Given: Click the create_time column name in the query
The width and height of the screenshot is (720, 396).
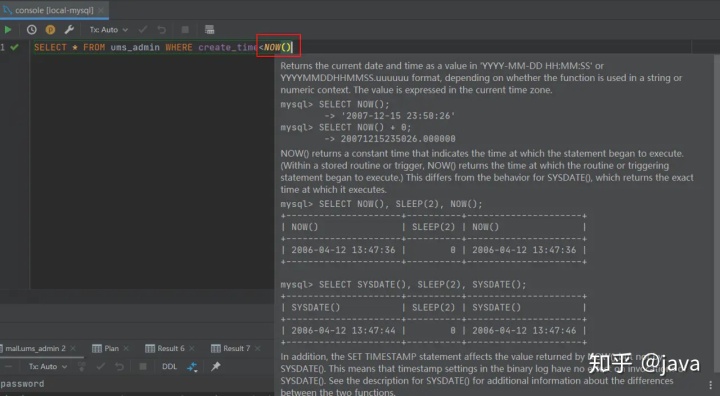Looking at the screenshot, I should coord(227,47).
